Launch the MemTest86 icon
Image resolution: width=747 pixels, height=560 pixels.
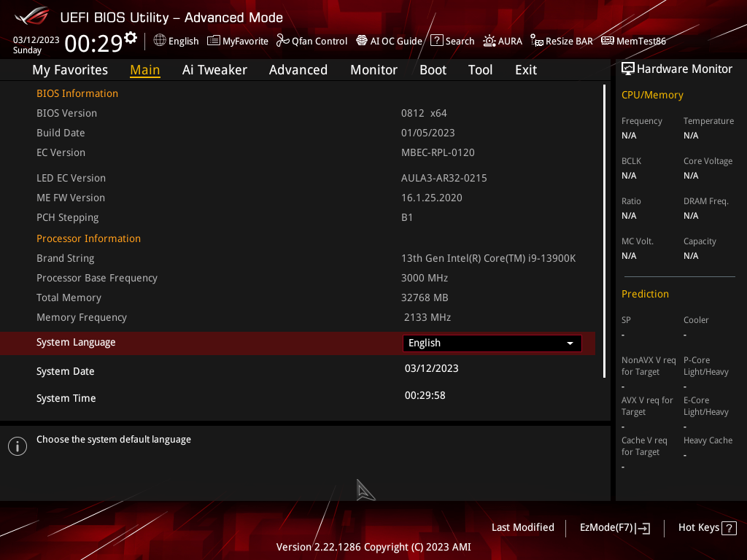click(x=608, y=41)
